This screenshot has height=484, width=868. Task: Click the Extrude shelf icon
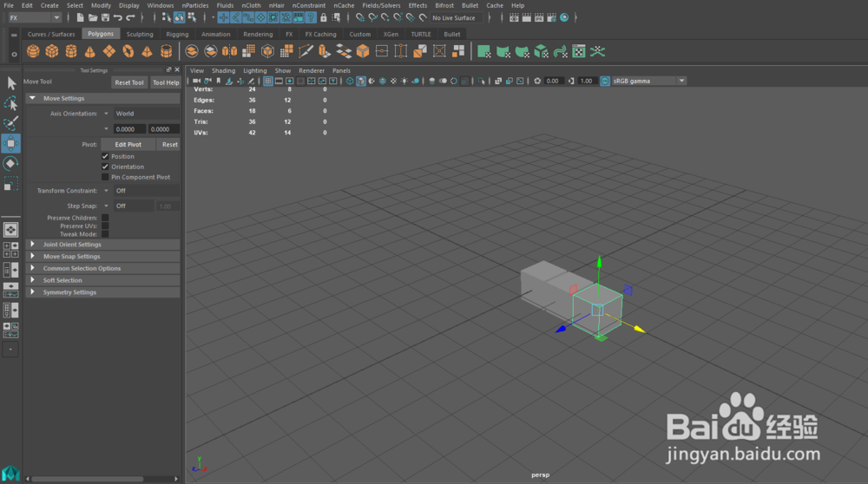[x=325, y=51]
